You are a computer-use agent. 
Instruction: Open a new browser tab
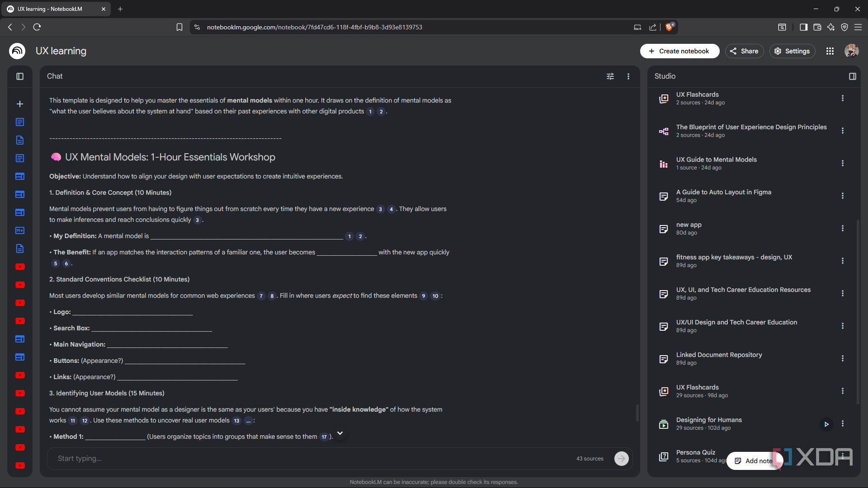120,9
